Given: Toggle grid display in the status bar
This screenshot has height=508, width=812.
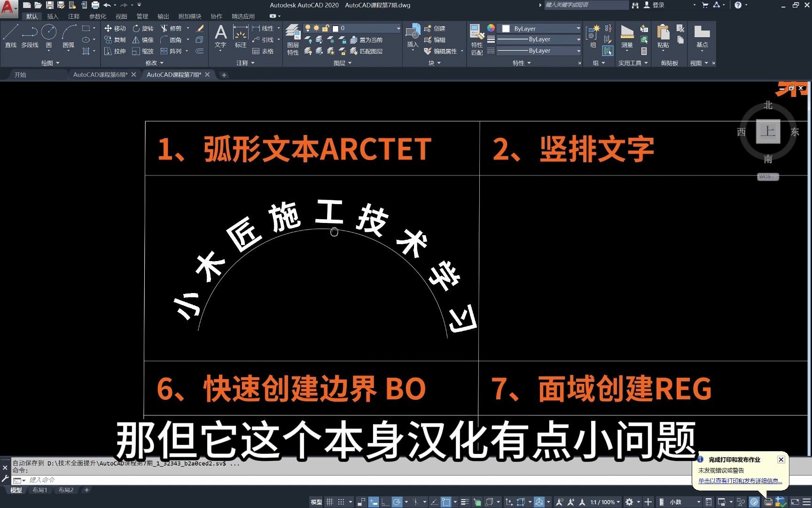Looking at the screenshot, I should pyautogui.click(x=329, y=501).
